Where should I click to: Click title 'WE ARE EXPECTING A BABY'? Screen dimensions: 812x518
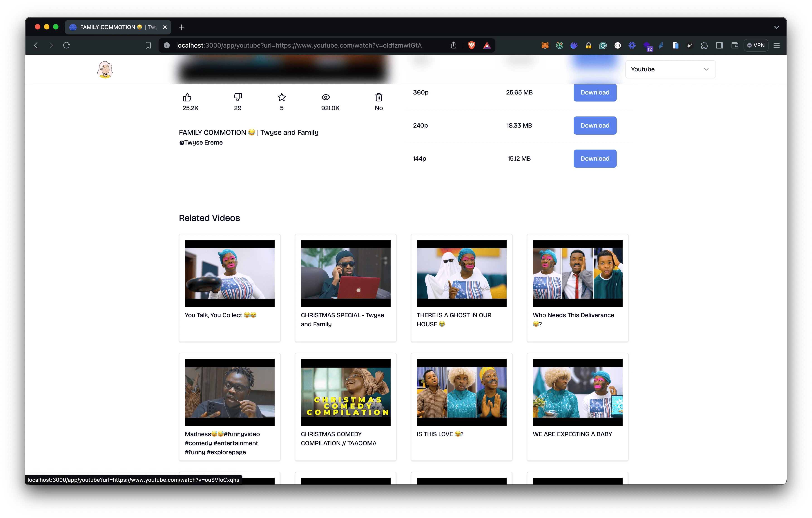[572, 434]
